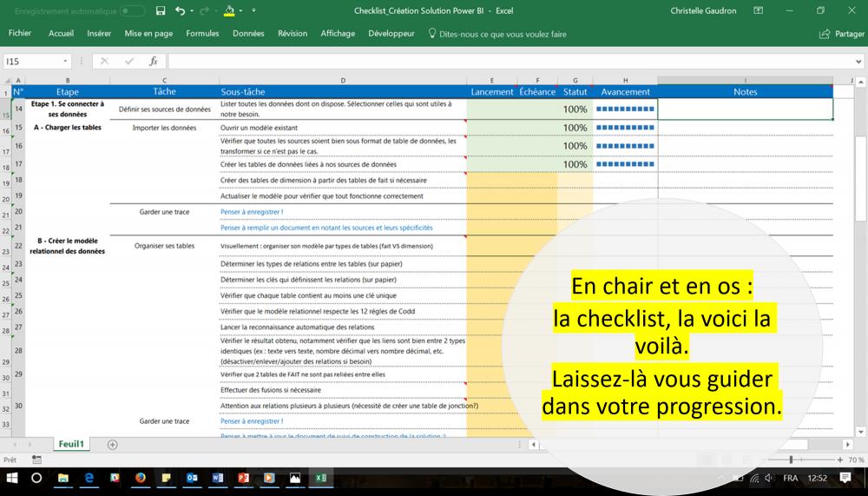This screenshot has width=868, height=496.
Task: Open the Affichage ribbon tab
Action: click(338, 33)
